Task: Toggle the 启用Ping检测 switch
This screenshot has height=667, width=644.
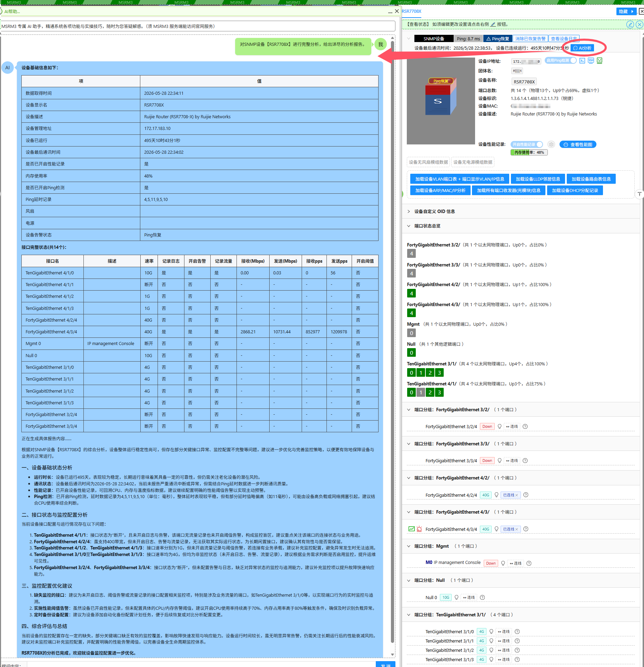Action: (561, 60)
